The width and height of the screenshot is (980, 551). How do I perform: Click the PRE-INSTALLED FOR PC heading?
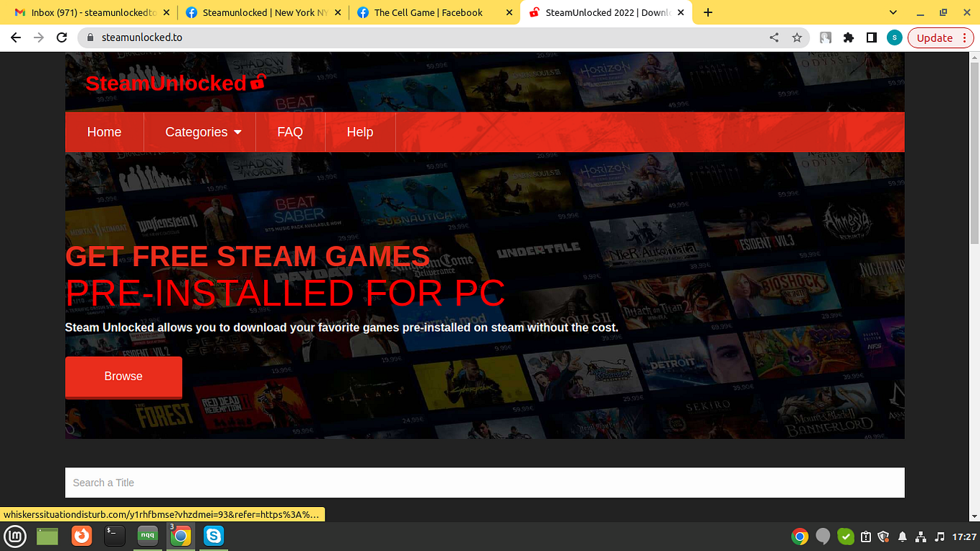coord(285,293)
